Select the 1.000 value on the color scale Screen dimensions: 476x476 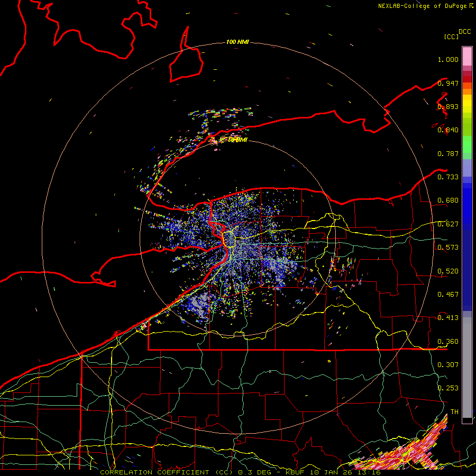click(x=448, y=59)
